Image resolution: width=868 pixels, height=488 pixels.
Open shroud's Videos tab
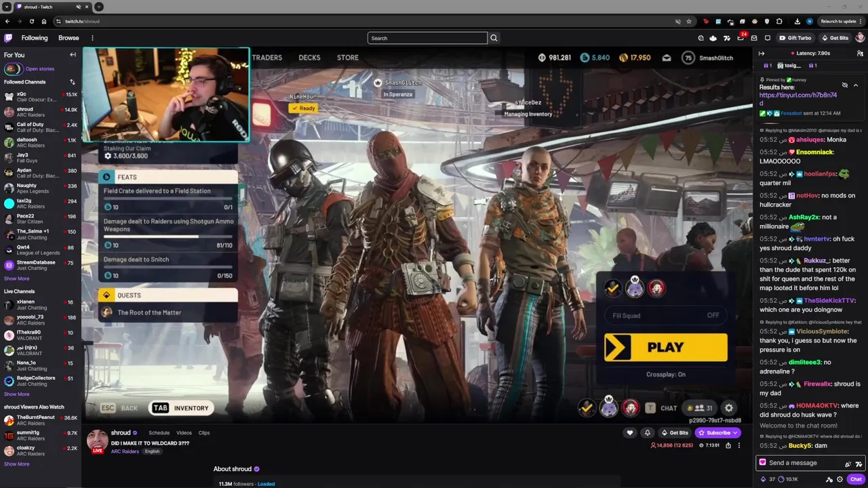coord(184,432)
